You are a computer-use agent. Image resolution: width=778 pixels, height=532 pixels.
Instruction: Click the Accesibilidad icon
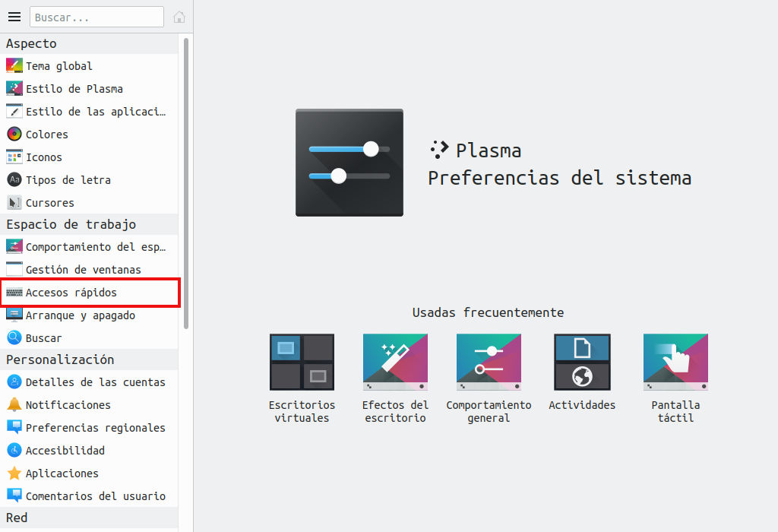tap(14, 450)
